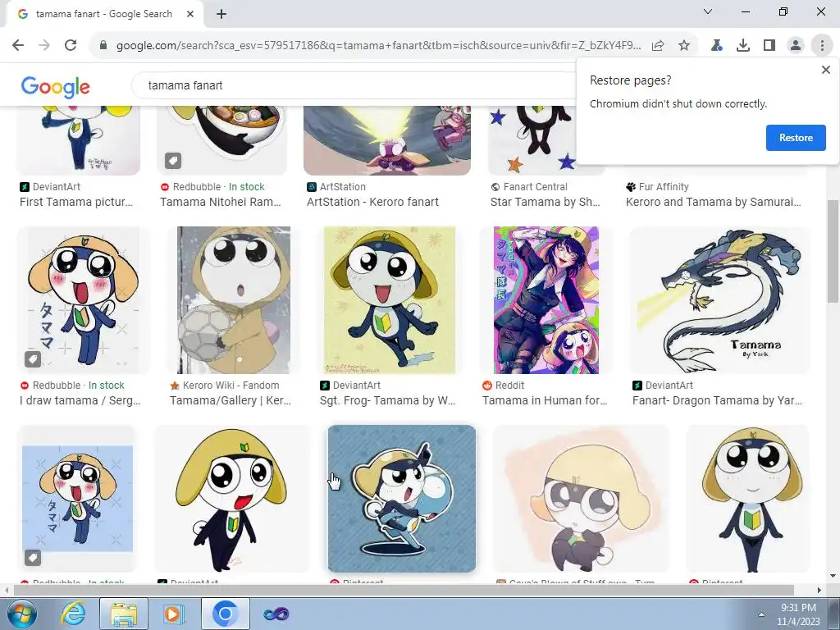Close the tamama fanart tab
The height and width of the screenshot is (630, 840).
pyautogui.click(x=190, y=14)
